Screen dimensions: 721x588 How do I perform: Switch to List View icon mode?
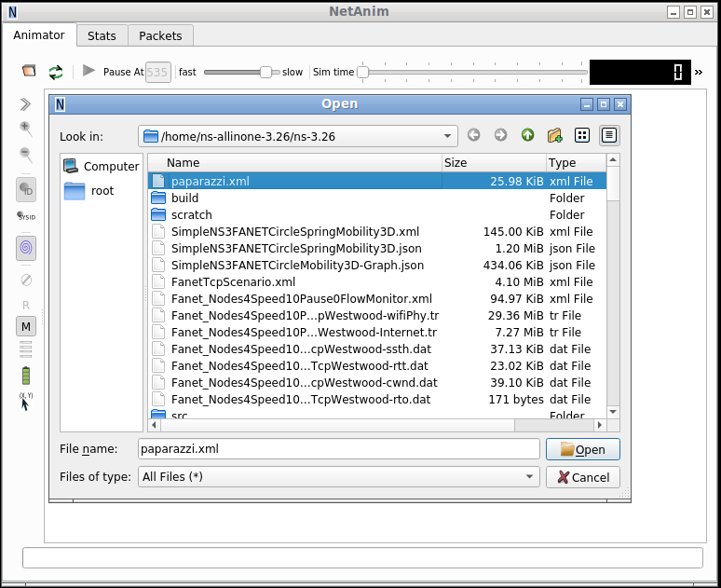[582, 135]
